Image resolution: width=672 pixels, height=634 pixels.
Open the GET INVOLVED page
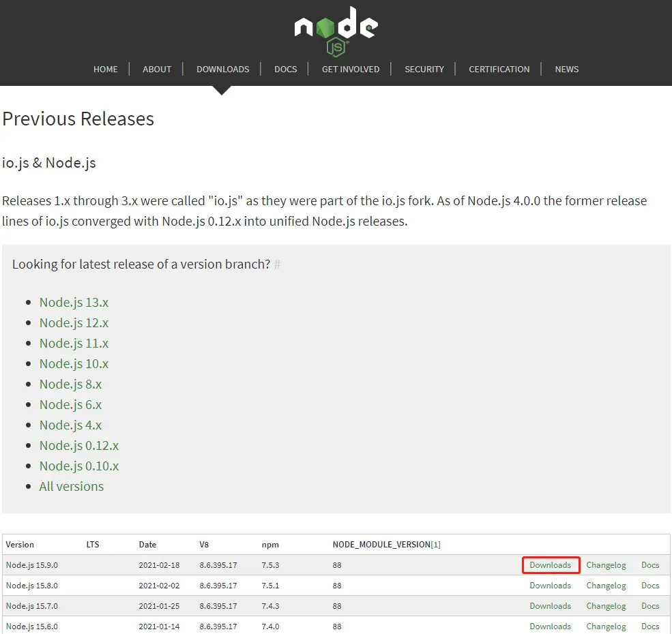[351, 69]
